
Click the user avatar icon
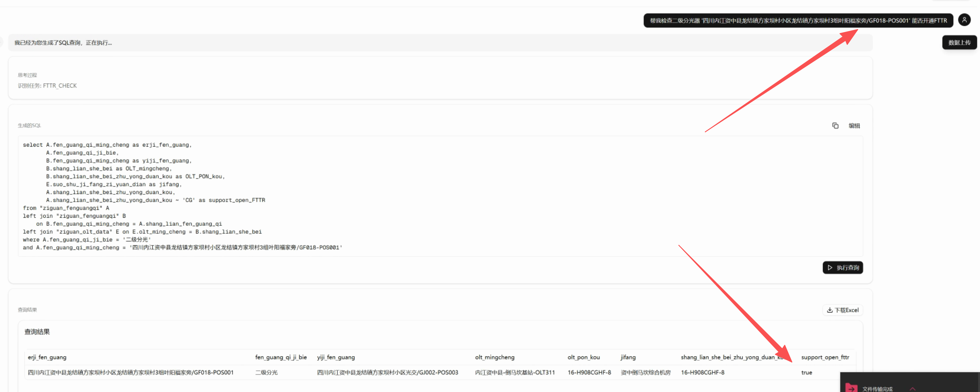964,20
